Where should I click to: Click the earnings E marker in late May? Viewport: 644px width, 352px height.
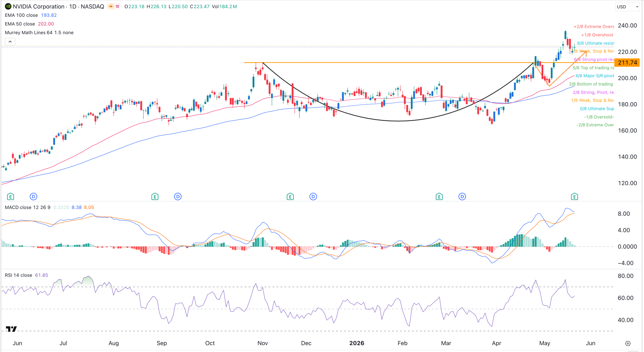575,196
